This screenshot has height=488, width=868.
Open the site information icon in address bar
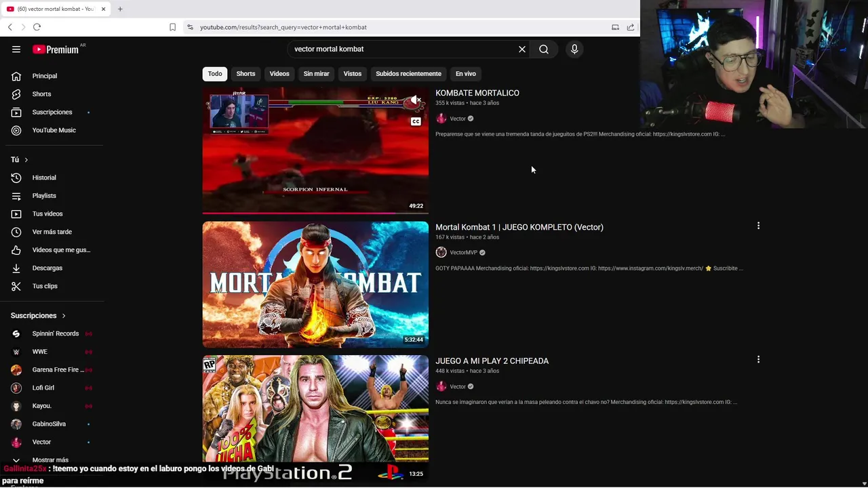click(x=190, y=27)
